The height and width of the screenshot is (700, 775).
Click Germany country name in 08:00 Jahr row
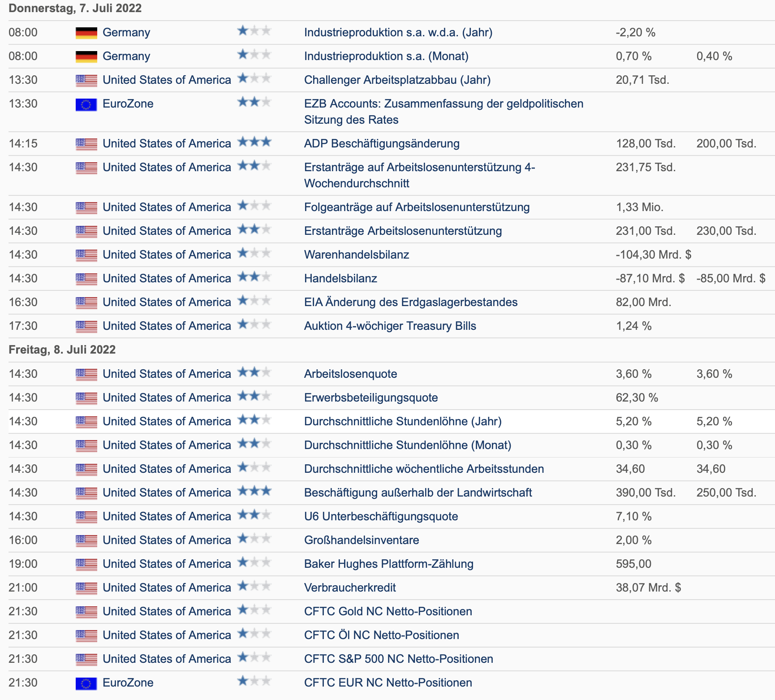click(126, 33)
